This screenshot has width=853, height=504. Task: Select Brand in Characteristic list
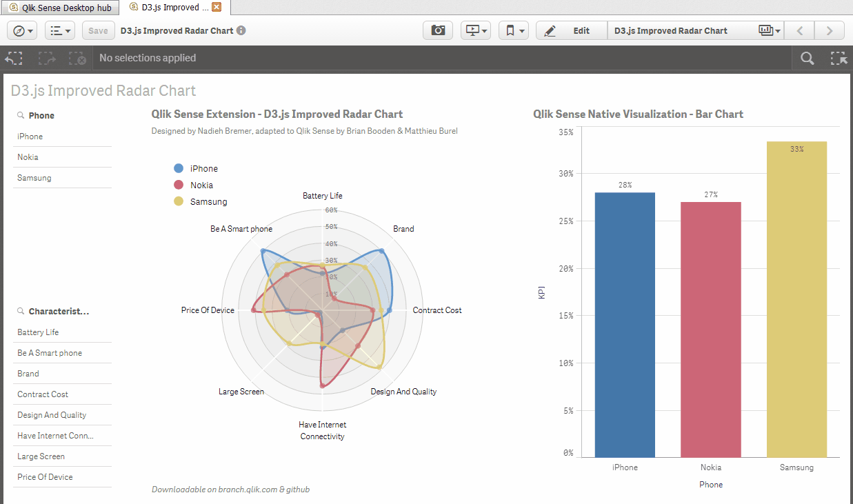pos(63,374)
